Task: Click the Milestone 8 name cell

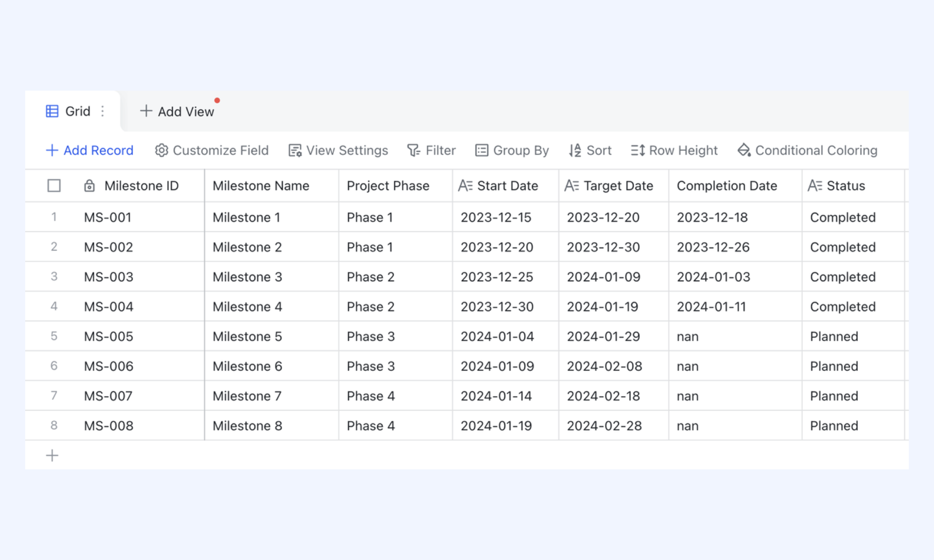Action: 272,426
